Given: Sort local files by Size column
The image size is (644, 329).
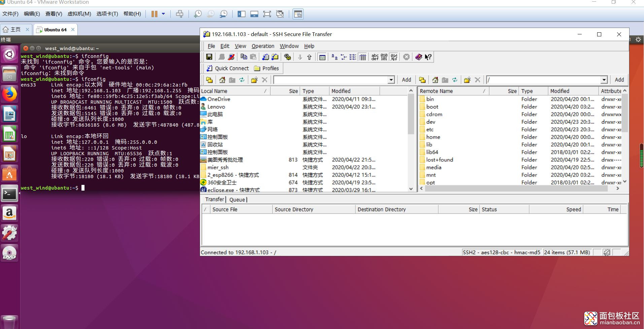Looking at the screenshot, I should pyautogui.click(x=285, y=91).
